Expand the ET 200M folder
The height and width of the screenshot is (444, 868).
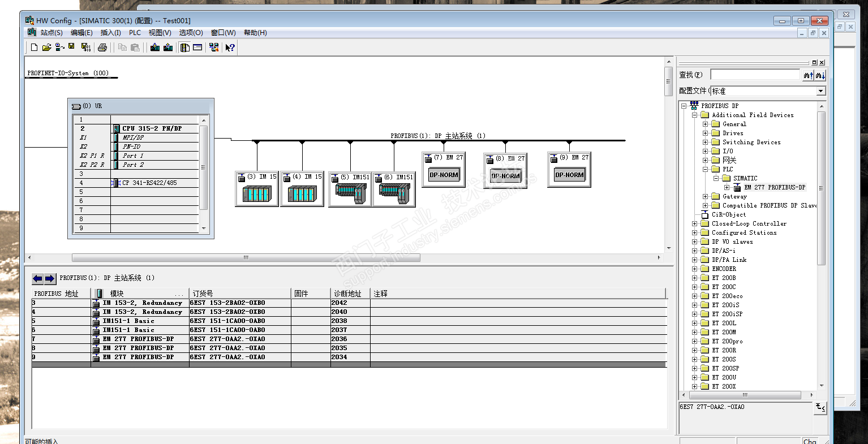[695, 332]
